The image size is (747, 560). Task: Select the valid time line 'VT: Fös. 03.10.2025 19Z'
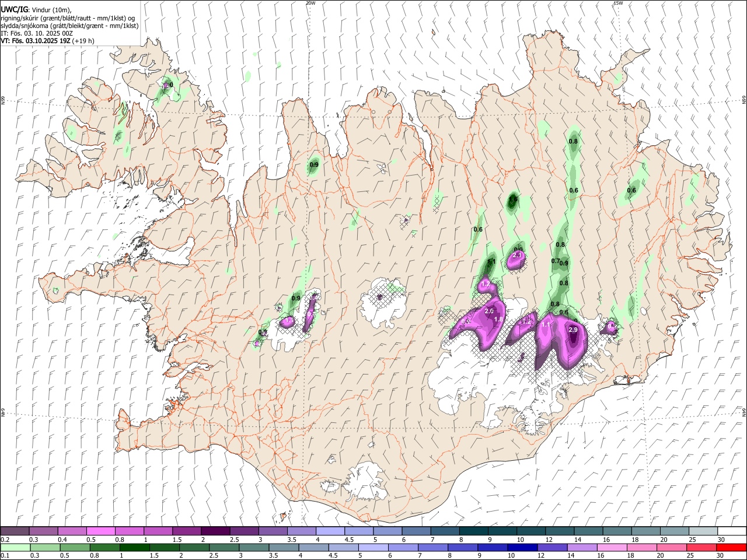[36, 41]
